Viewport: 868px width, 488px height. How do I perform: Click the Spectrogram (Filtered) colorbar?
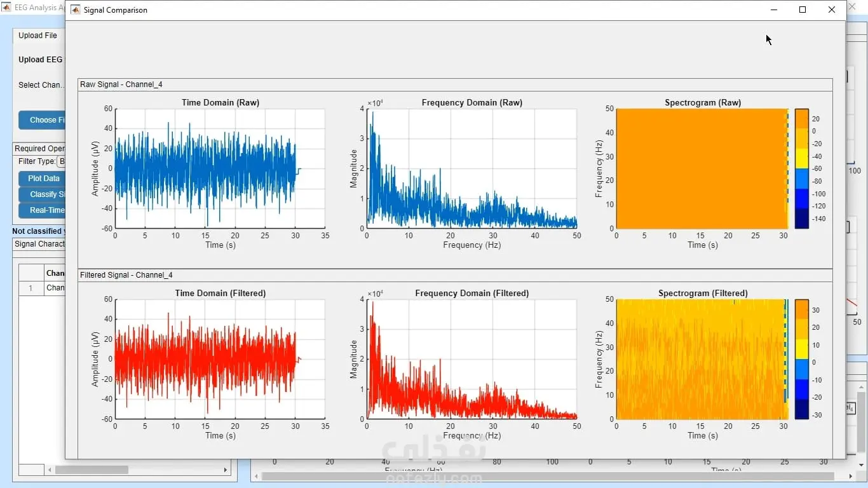click(x=802, y=359)
